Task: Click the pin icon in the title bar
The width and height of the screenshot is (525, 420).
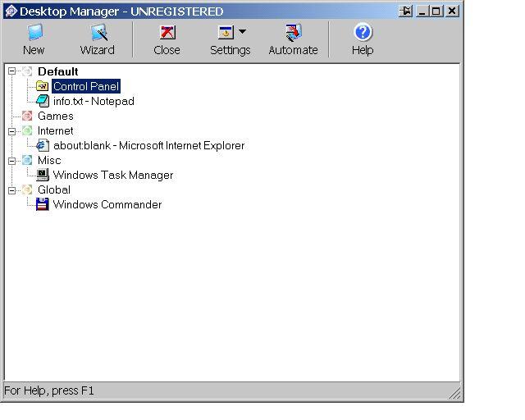Action: 405,11
